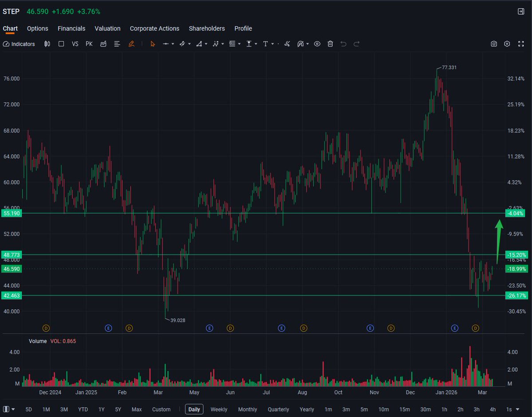Expand the horizontal line tool options
The image size is (532, 417).
pyautogui.click(x=173, y=44)
